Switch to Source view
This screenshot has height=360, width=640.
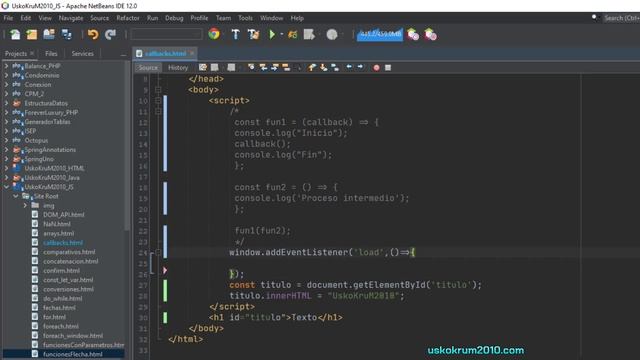point(148,67)
